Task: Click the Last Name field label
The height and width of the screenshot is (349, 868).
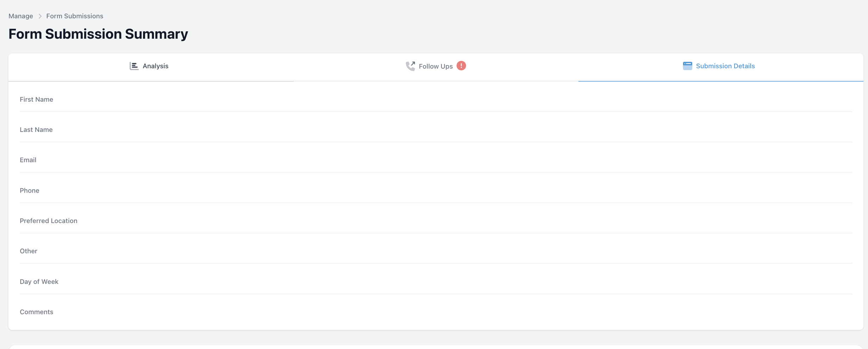Action: pyautogui.click(x=36, y=130)
